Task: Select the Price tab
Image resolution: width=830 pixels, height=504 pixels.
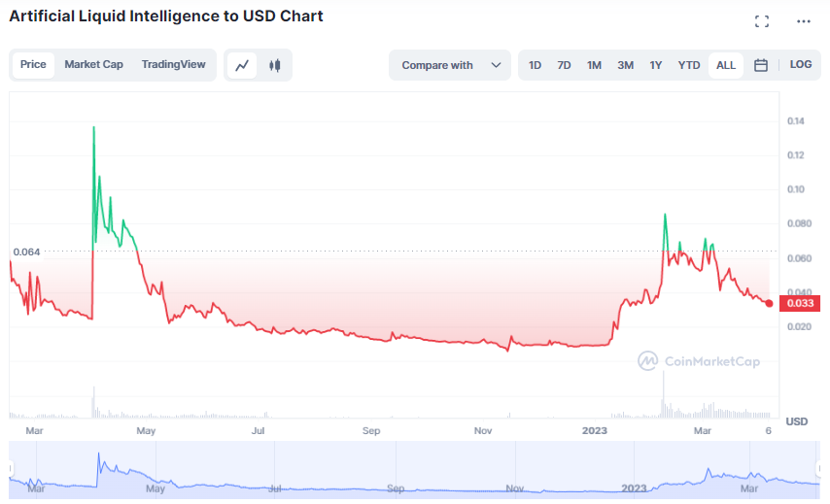Action: click(x=33, y=65)
